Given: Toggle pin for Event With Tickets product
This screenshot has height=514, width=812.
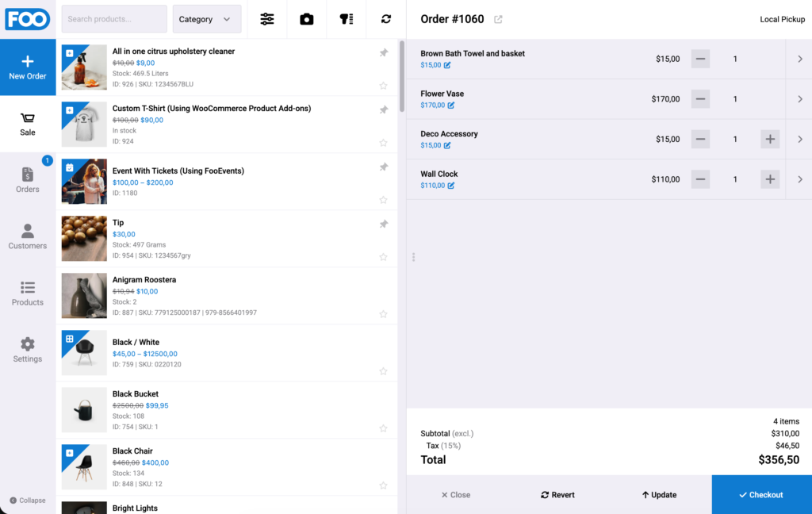Looking at the screenshot, I should [384, 167].
